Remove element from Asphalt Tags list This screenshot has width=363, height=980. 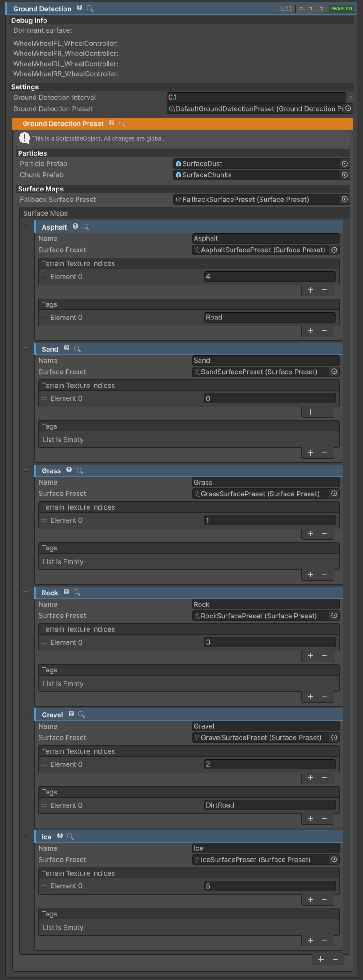(x=324, y=331)
